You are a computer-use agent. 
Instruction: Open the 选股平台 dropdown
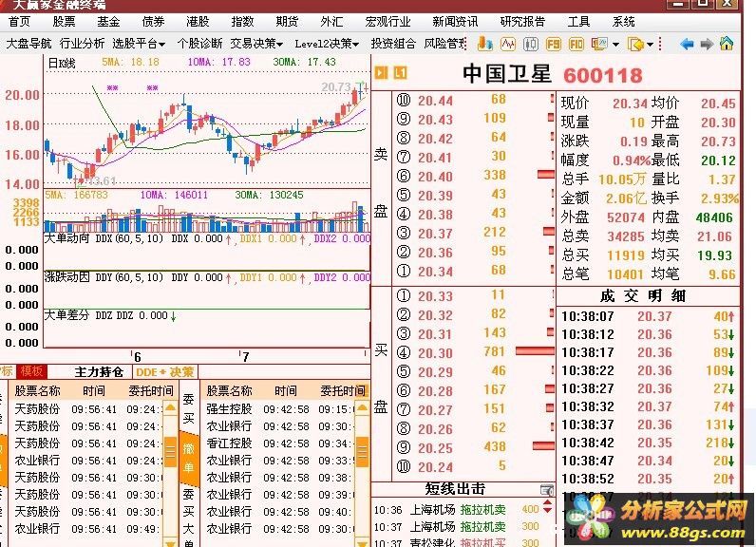point(139,44)
